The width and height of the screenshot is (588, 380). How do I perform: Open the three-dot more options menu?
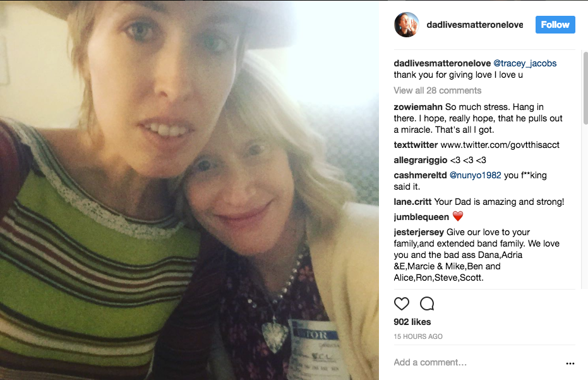click(570, 364)
